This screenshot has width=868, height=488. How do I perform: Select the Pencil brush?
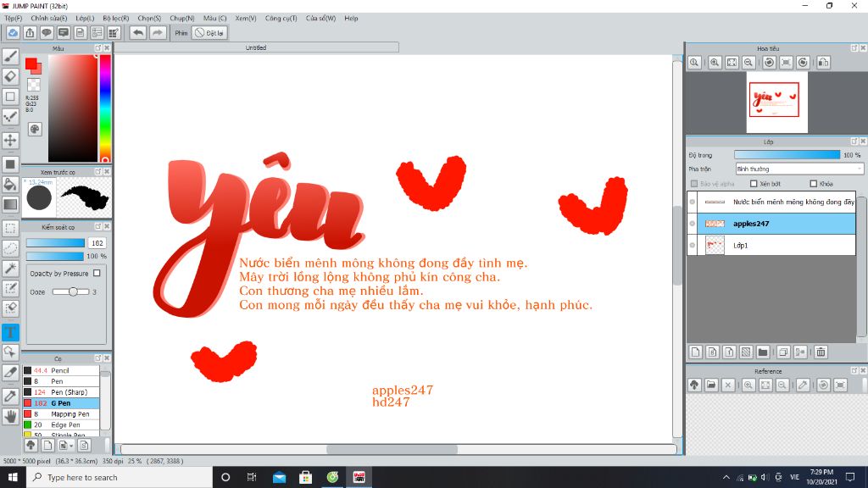click(x=61, y=371)
